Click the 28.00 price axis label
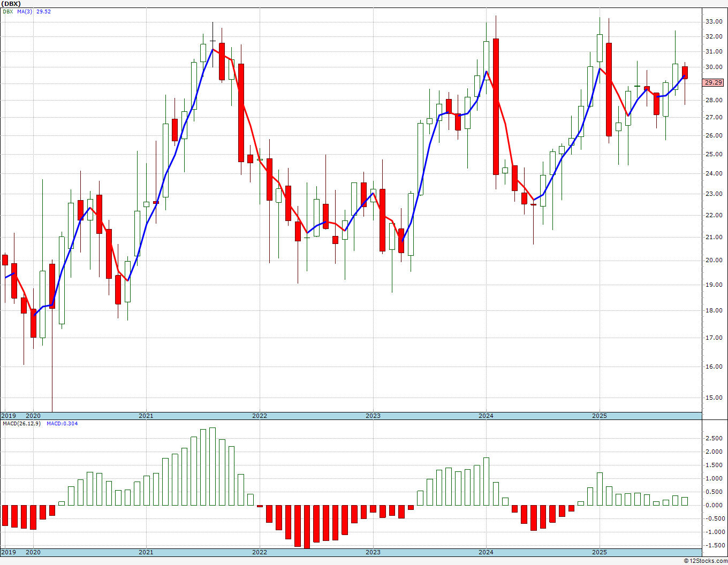This screenshot has width=728, height=565. 714,101
